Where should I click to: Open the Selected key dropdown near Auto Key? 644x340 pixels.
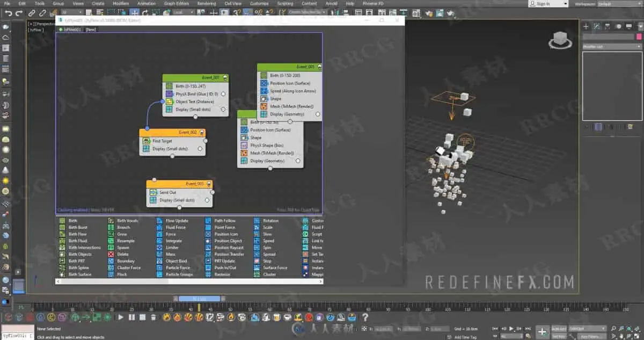point(588,328)
